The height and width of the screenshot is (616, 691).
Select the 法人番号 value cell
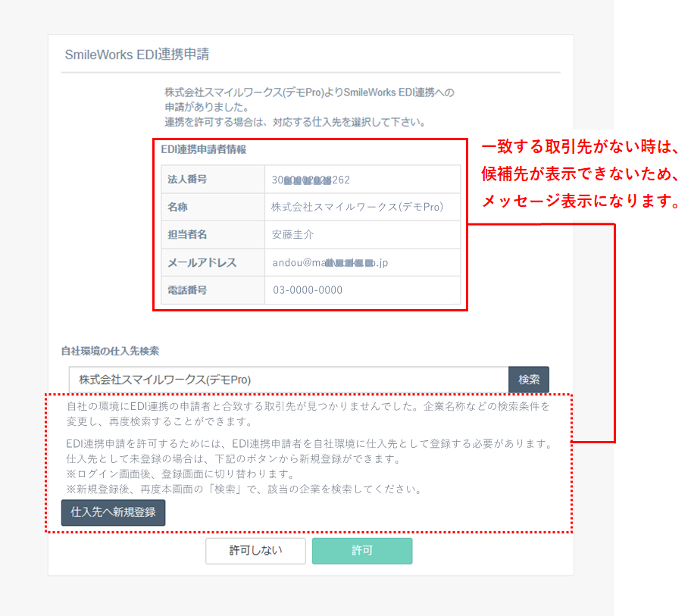point(362,180)
